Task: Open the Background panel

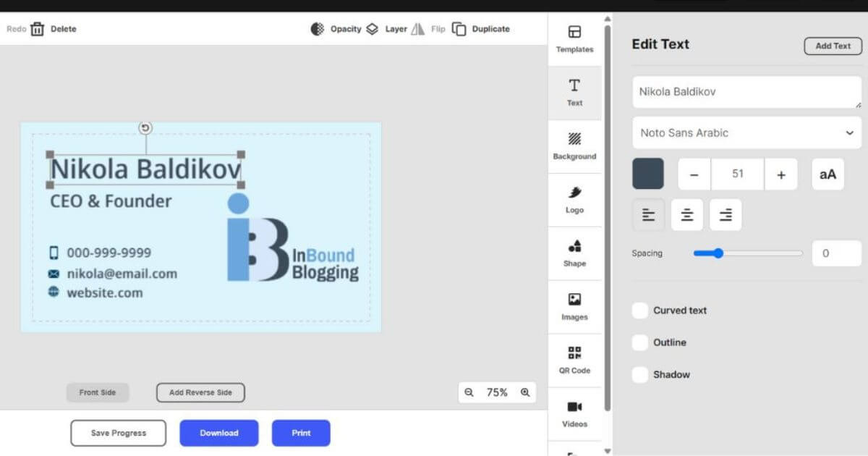Action: [574, 146]
